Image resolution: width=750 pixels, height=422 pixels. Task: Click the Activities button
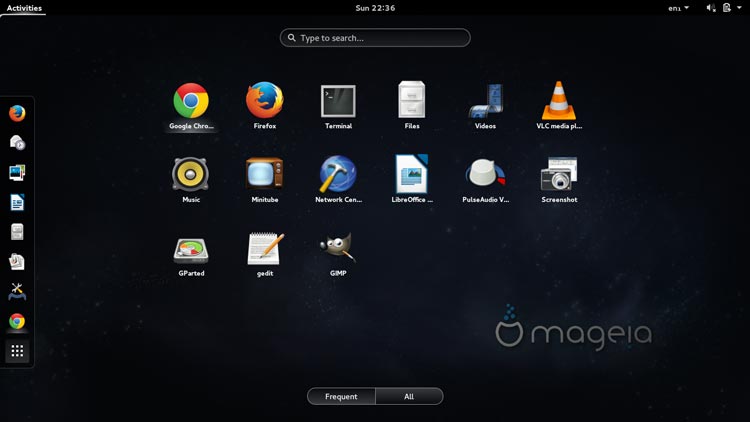tap(24, 8)
